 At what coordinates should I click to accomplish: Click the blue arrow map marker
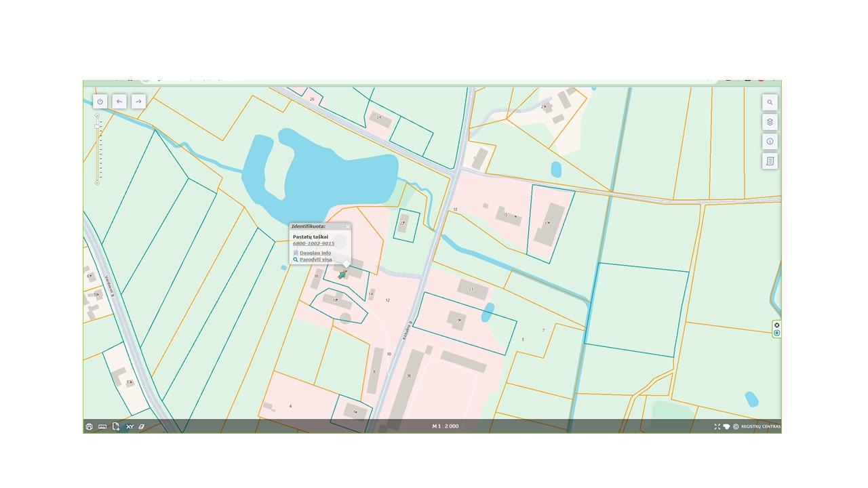(342, 274)
